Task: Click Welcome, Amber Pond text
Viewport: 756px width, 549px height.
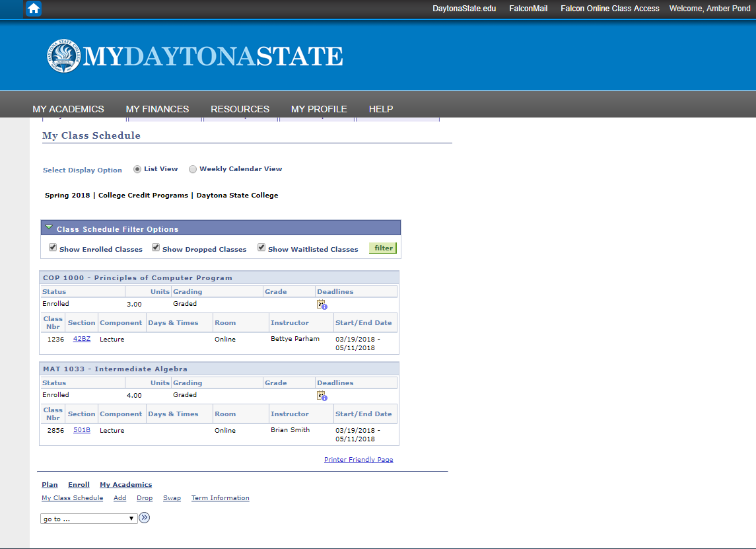Action: coord(710,8)
